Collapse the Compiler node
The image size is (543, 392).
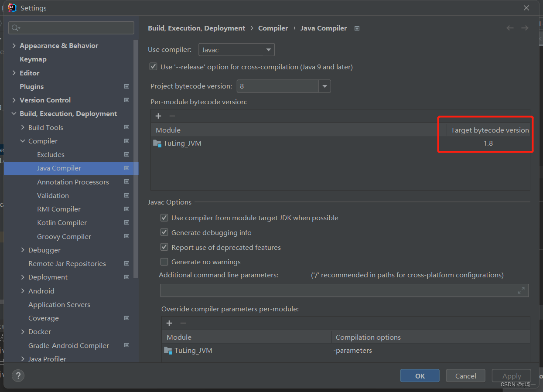click(23, 141)
